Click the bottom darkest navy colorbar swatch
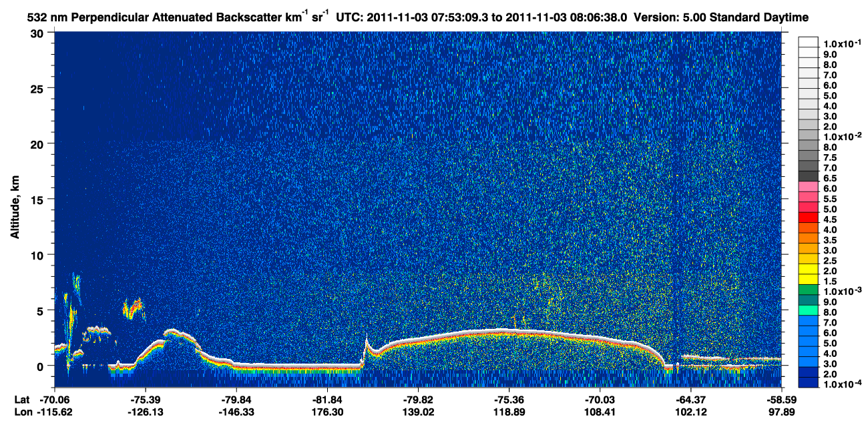868x445 pixels. [808, 382]
